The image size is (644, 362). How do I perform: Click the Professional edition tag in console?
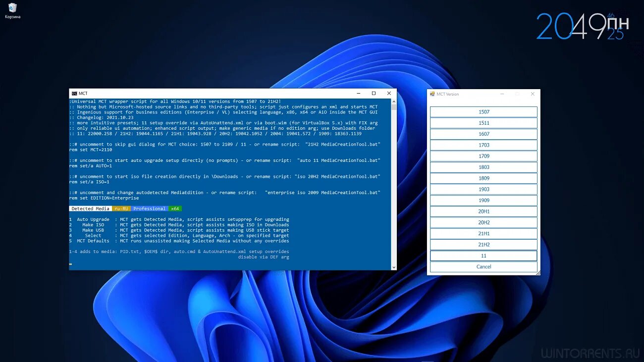coord(150,208)
